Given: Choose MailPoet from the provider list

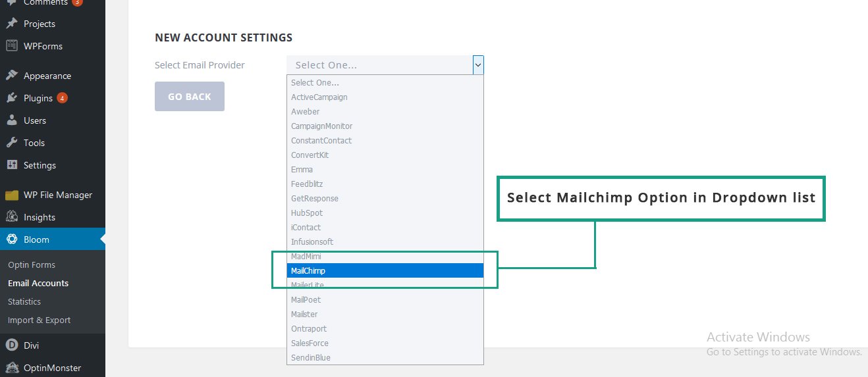Looking at the screenshot, I should pyautogui.click(x=385, y=299).
